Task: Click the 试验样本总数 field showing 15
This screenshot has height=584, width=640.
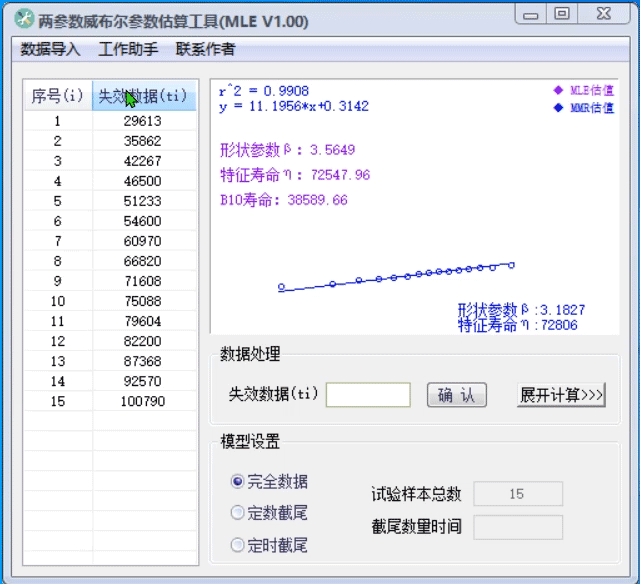Action: click(x=517, y=494)
